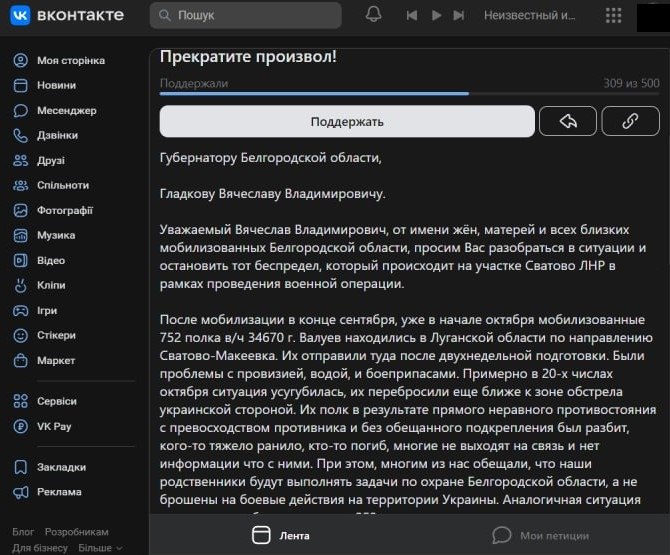Go to Фотографії section

(64, 210)
